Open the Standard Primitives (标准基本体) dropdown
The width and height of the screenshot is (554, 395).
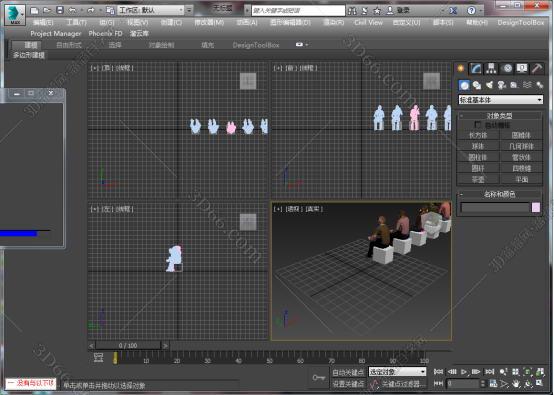click(500, 100)
